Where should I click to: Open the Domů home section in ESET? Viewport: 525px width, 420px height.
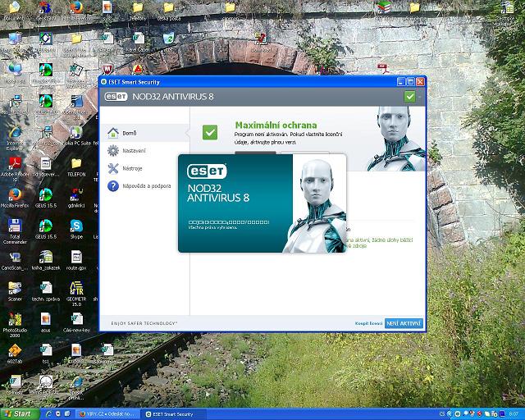[x=144, y=133]
